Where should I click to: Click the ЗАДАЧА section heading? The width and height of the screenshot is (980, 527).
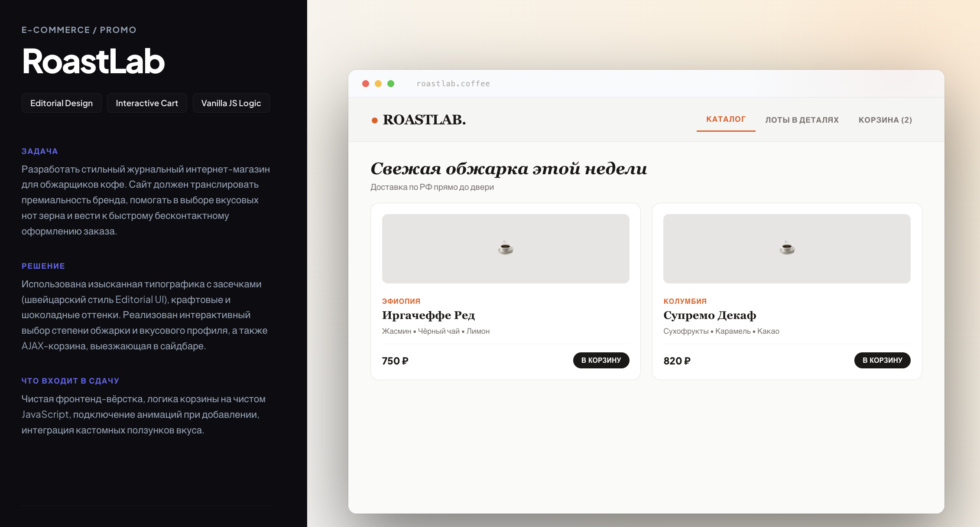(x=40, y=151)
